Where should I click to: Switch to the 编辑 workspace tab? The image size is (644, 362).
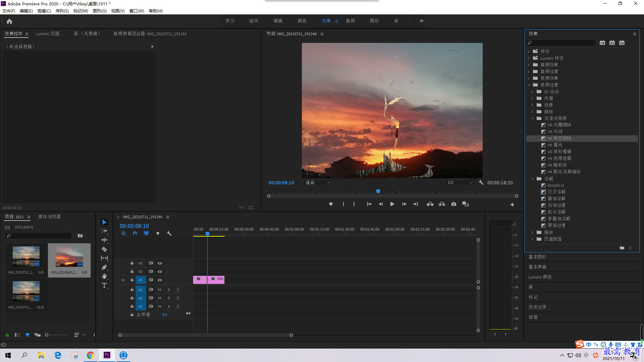click(x=278, y=21)
